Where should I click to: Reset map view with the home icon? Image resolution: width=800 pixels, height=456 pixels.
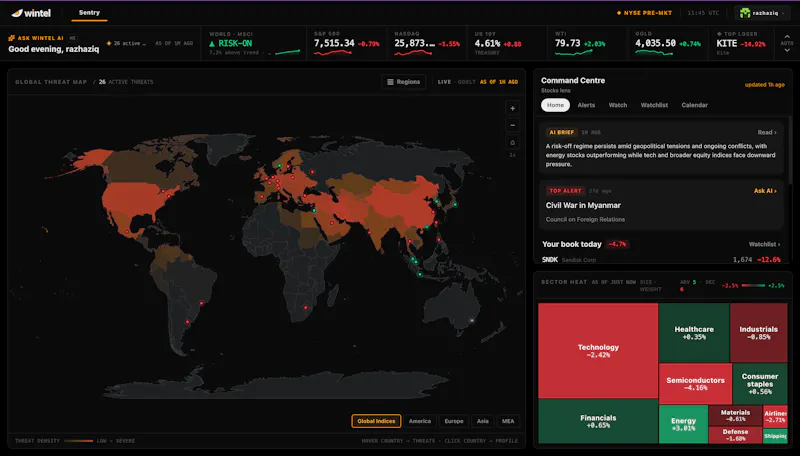tap(513, 142)
